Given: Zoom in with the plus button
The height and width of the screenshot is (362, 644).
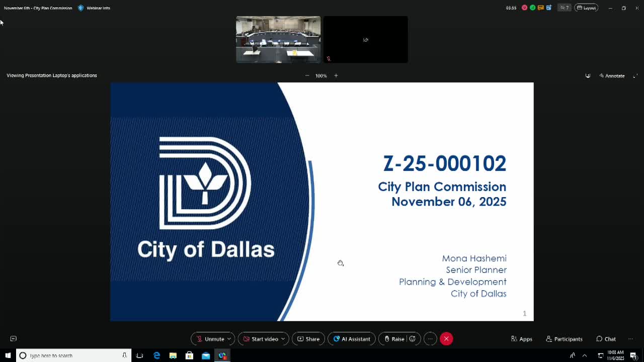Looking at the screenshot, I should (336, 75).
